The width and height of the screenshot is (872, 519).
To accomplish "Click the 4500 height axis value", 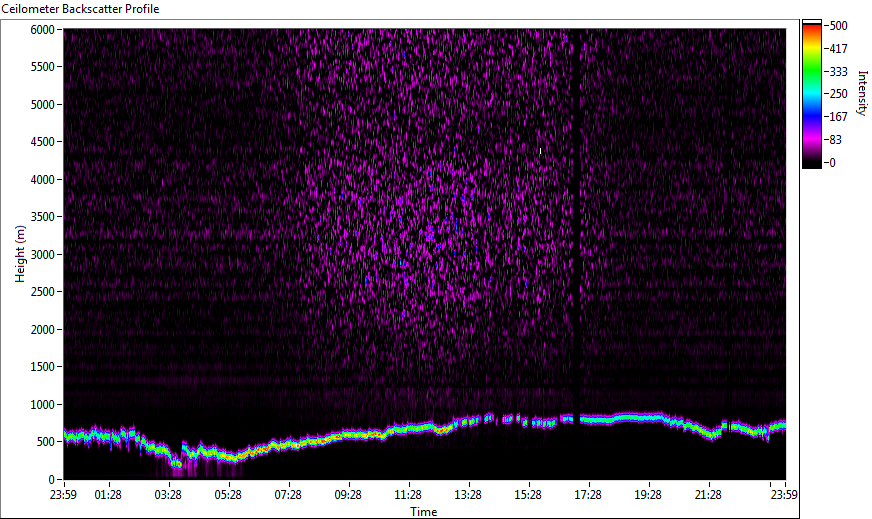I will [42, 142].
